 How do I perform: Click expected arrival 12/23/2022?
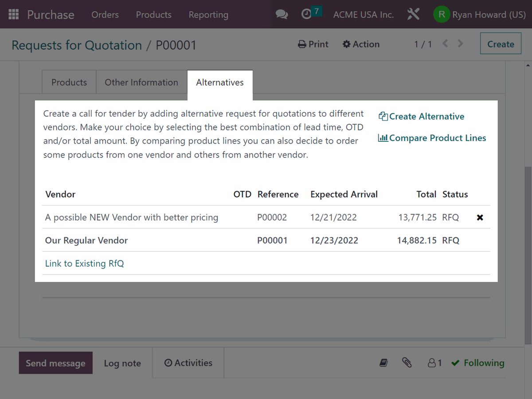coord(334,240)
